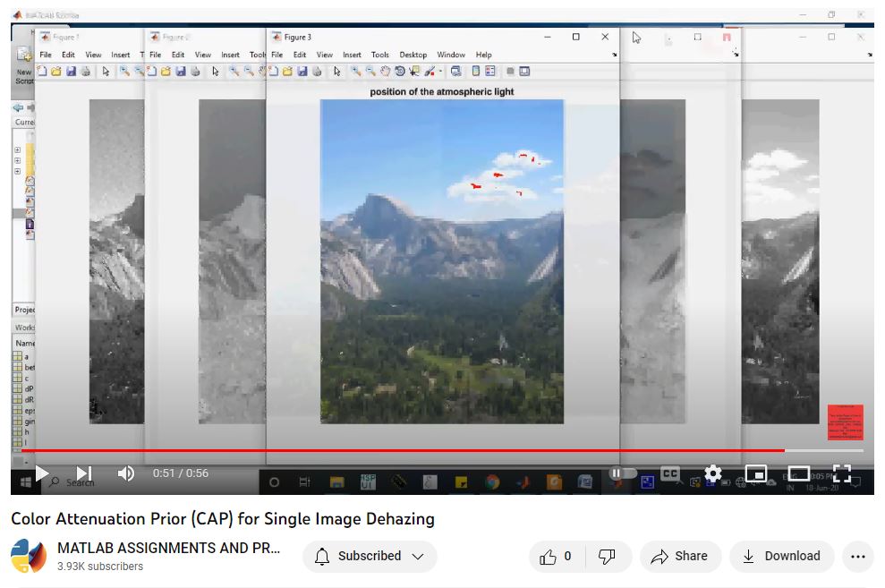This screenshot has width=885, height=588.
Task: Open the more actions three-dot menu
Action: pyautogui.click(x=857, y=557)
